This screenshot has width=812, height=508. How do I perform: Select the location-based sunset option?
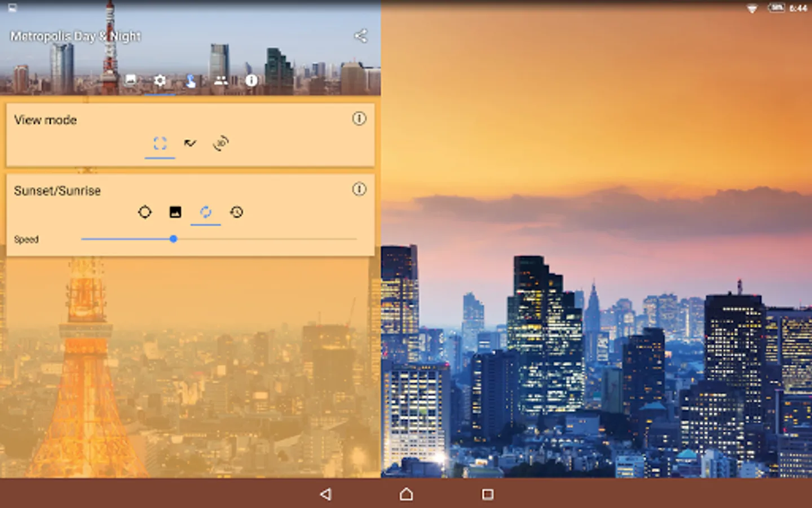coord(145,212)
